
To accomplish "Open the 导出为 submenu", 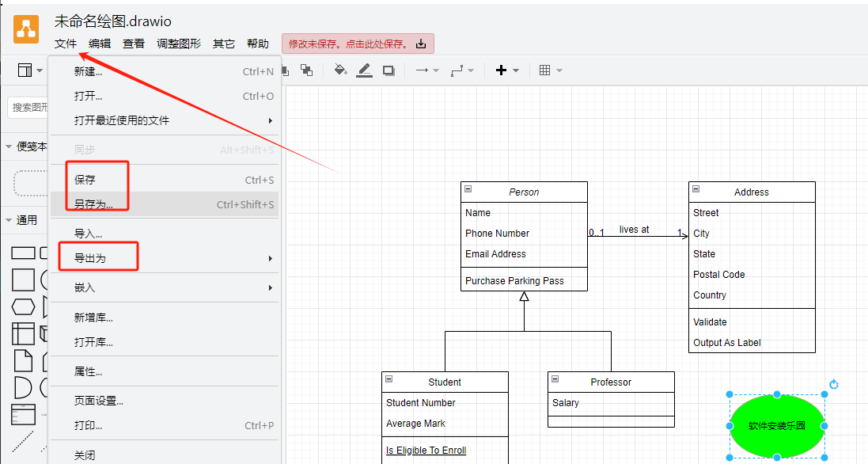I will 90,258.
